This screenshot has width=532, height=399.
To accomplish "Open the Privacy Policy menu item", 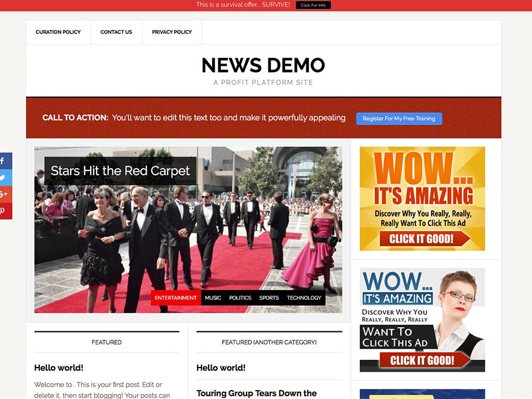I will [x=172, y=32].
